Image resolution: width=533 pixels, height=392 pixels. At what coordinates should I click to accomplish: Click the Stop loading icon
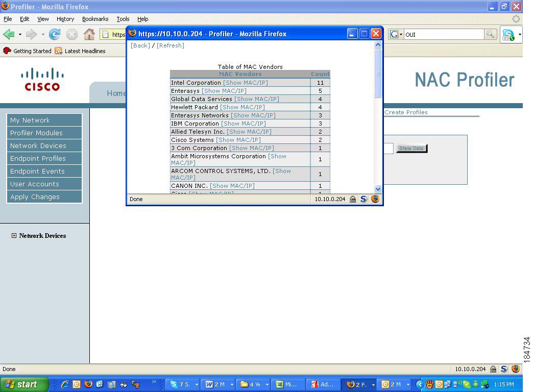[71, 34]
